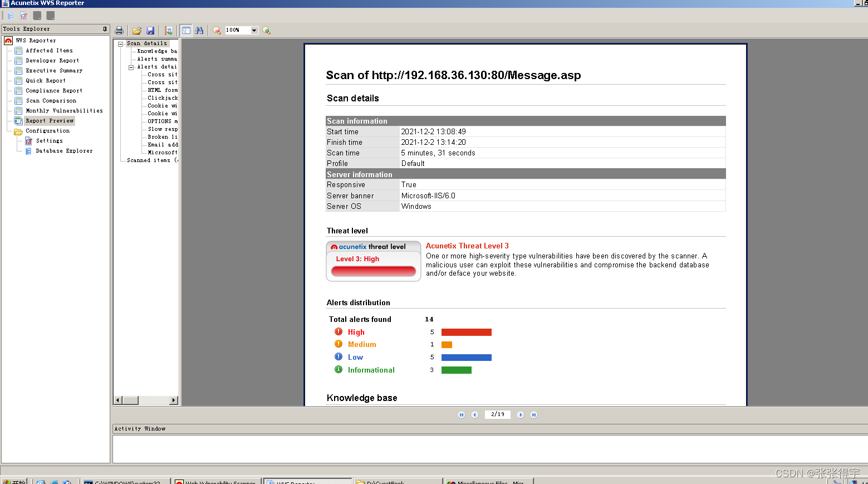Select Report Preview item
Image resolution: width=868 pixels, height=484 pixels.
point(50,121)
